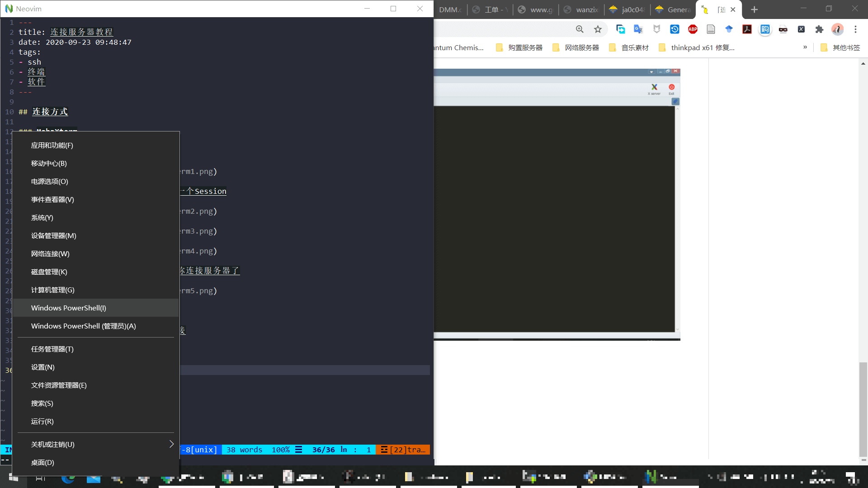Open 文件资源管理器(E) menu entry

[96, 385]
